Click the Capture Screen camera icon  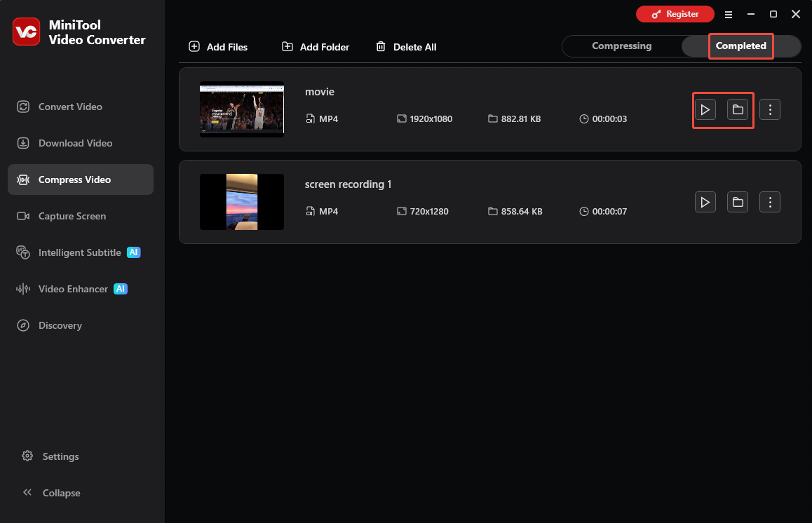pyautogui.click(x=22, y=216)
